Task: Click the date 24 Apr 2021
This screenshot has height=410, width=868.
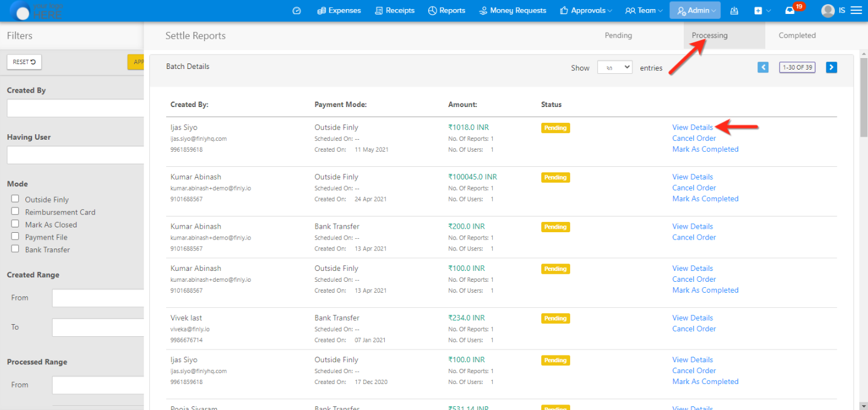Action: tap(371, 199)
